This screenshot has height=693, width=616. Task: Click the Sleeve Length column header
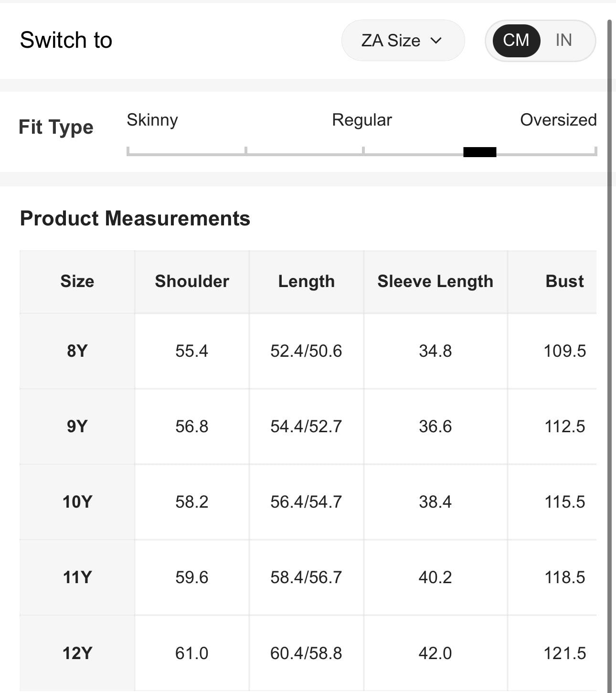coord(435,281)
